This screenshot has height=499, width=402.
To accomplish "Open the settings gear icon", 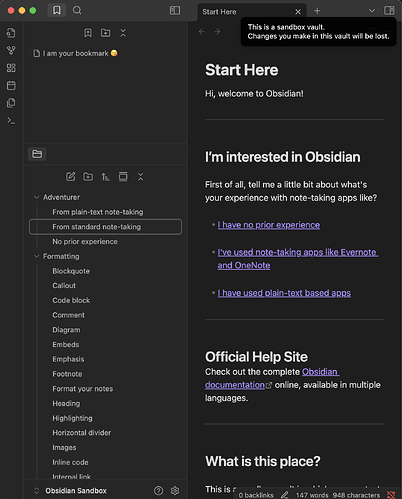I will point(175,490).
